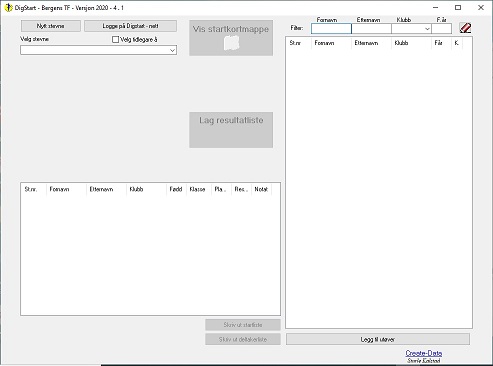The height and width of the screenshot is (366, 493).
Task: Click 'Logge på Digstart - nett' button
Action: 130,26
